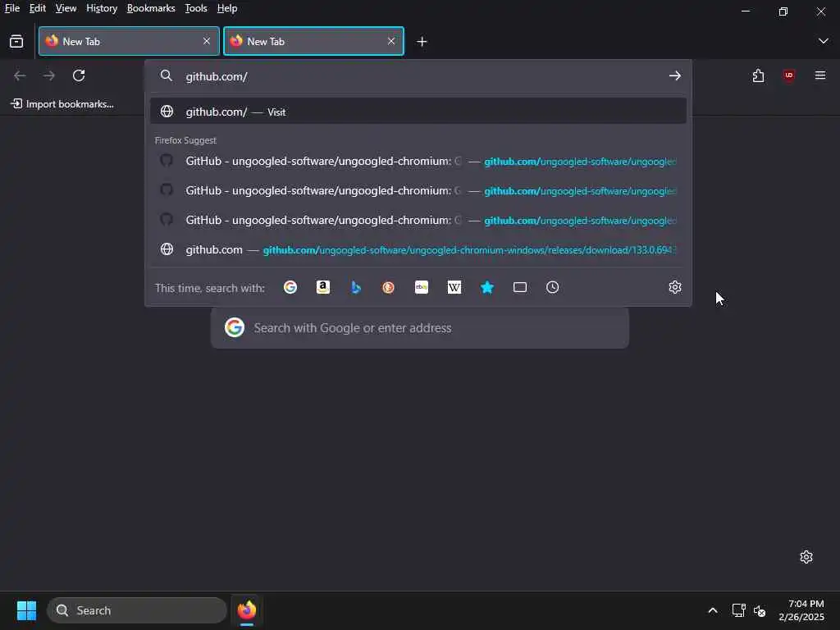This screenshot has height=630, width=840.
Task: Search this time with Bing icon
Action: coord(356,287)
